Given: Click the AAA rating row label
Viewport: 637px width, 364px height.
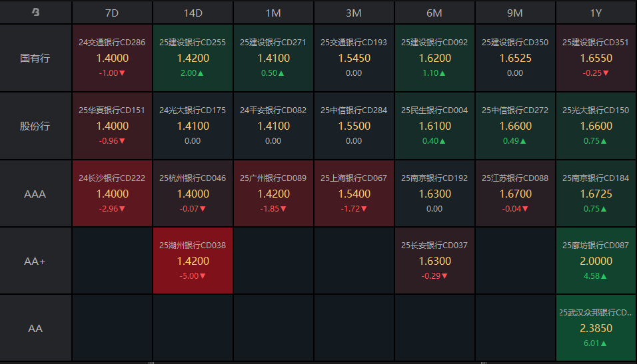Looking at the screenshot, I should point(35,194).
